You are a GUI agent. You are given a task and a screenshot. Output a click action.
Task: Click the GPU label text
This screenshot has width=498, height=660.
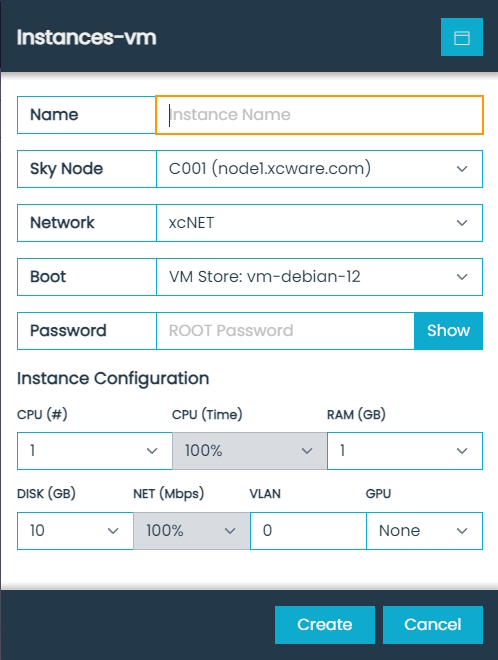click(378, 494)
